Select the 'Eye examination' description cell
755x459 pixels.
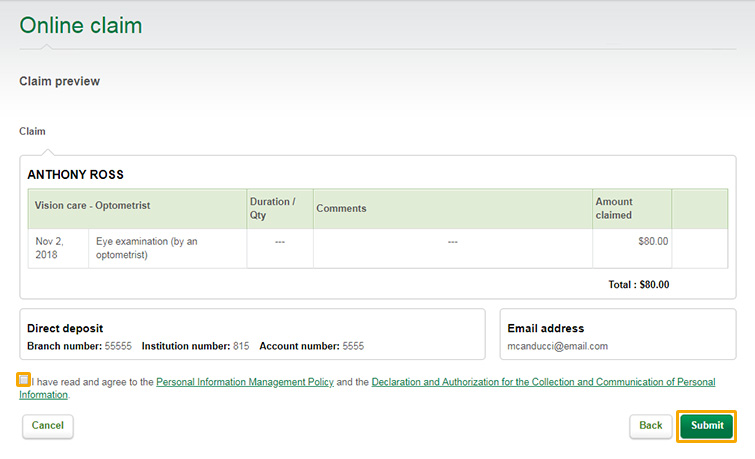coord(168,248)
